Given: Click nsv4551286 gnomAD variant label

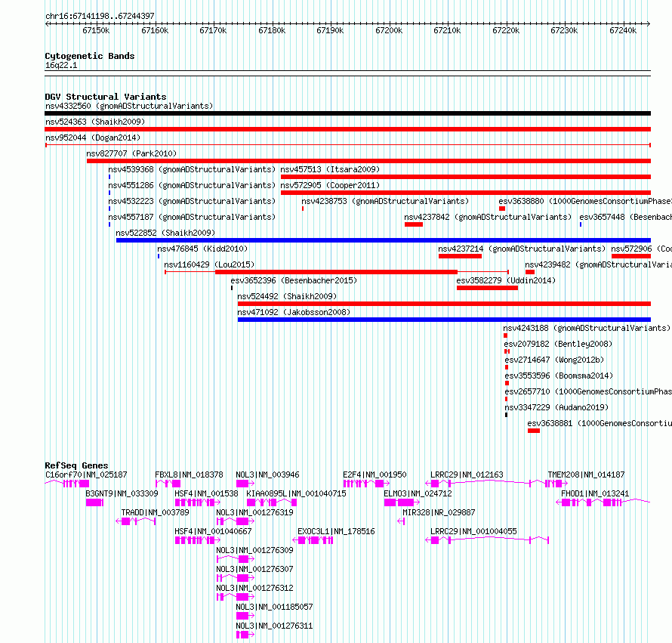Looking at the screenshot, I should coord(192,185).
